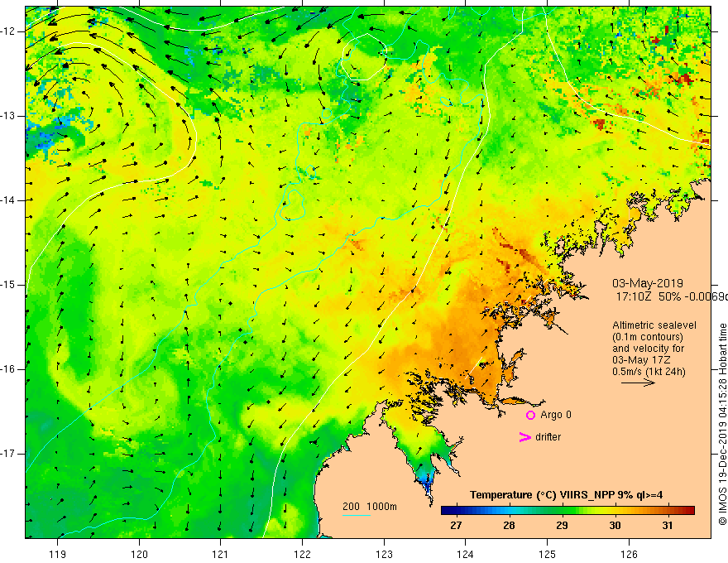The height and width of the screenshot is (563, 728).
Task: Click the '29' colorbar tick value
Action: 562,526
